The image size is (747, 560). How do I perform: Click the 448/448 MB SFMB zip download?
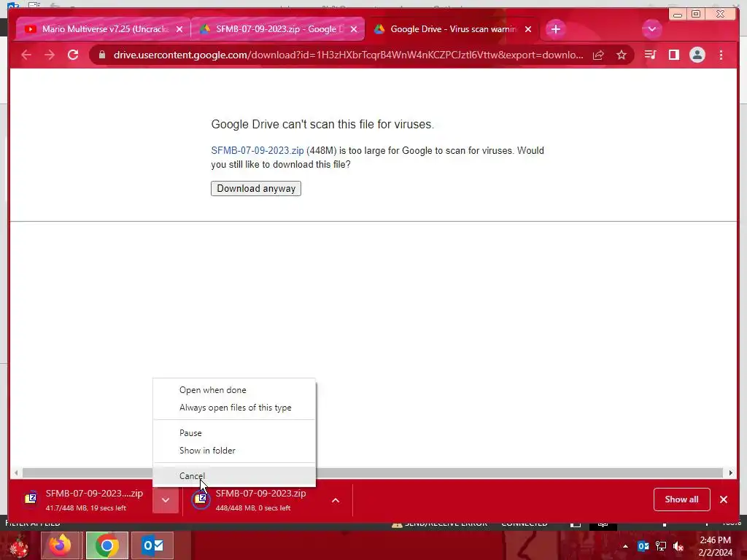[260, 499]
